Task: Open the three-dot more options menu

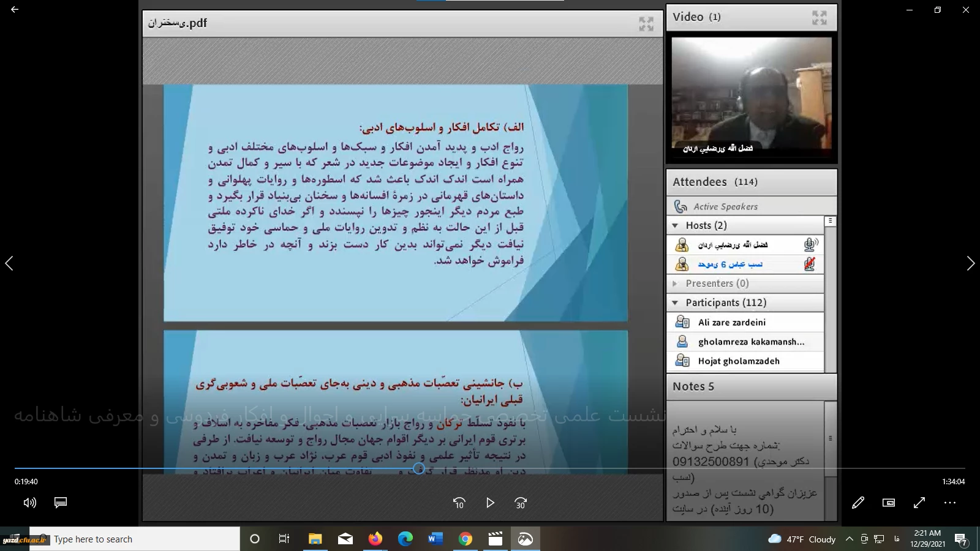Action: pos(950,503)
